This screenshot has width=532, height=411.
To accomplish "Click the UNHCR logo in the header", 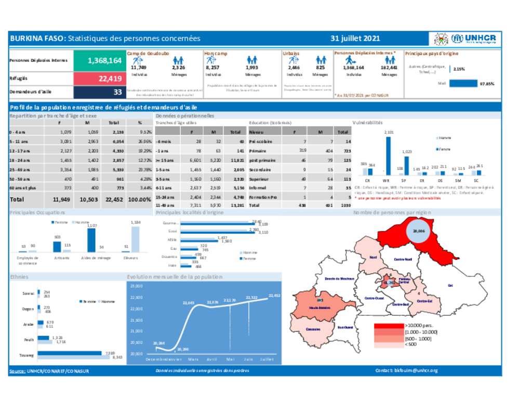I will [x=474, y=38].
